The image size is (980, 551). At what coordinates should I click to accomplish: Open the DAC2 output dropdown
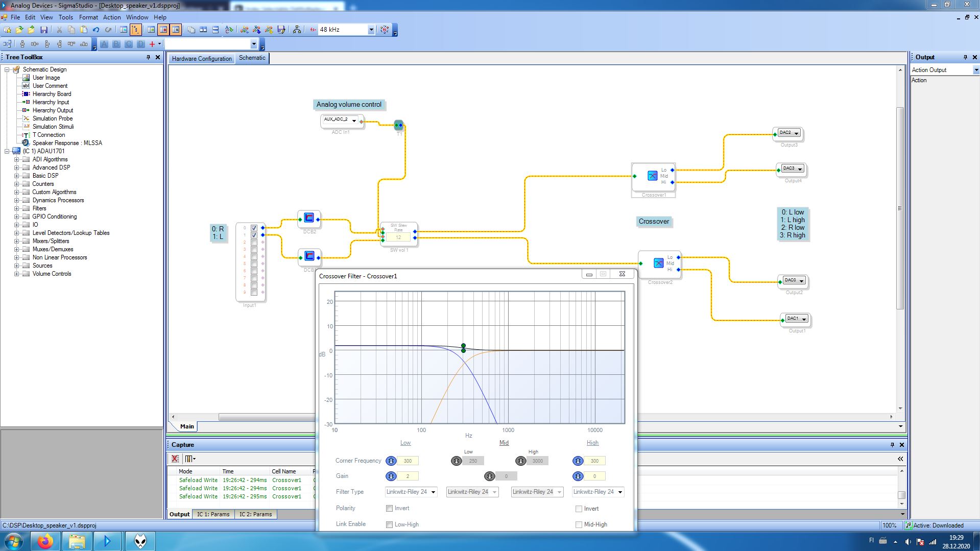pos(796,133)
